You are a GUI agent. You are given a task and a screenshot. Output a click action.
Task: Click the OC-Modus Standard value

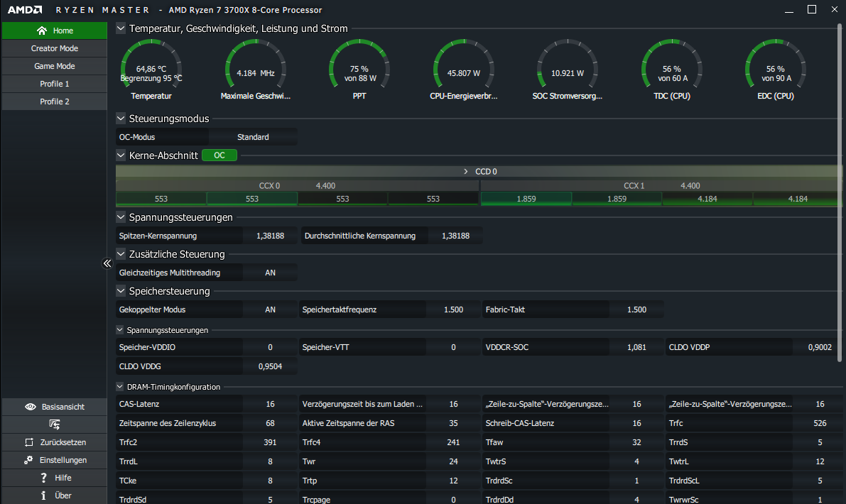(x=253, y=138)
